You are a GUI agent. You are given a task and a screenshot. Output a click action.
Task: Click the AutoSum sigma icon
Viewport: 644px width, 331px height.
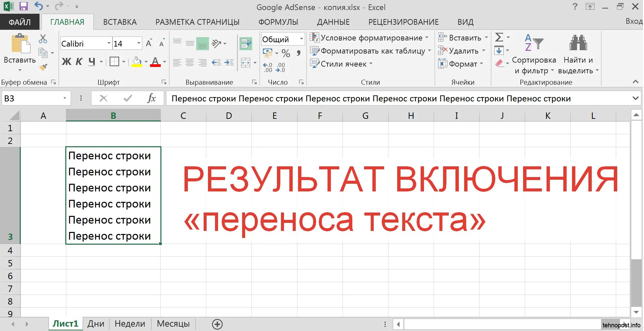click(499, 37)
